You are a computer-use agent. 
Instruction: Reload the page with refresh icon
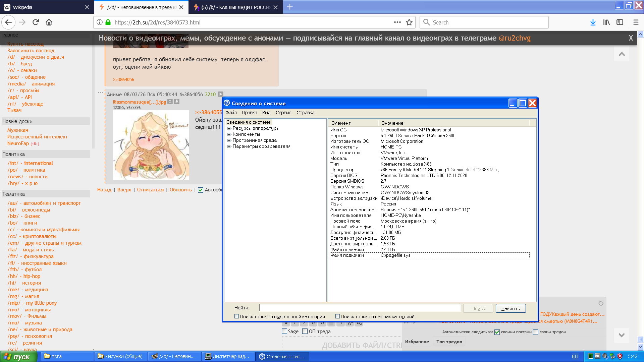[x=36, y=22]
